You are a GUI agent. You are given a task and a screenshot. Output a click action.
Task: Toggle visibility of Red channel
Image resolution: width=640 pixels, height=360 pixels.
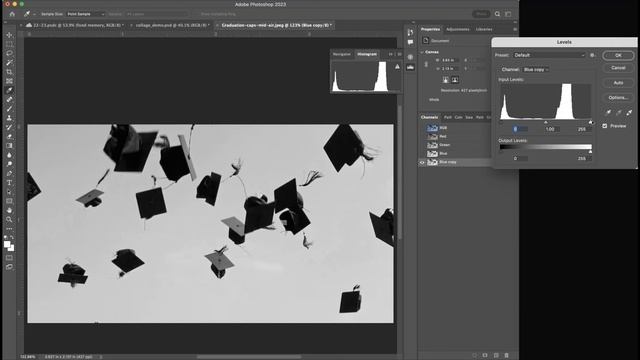pyautogui.click(x=422, y=136)
